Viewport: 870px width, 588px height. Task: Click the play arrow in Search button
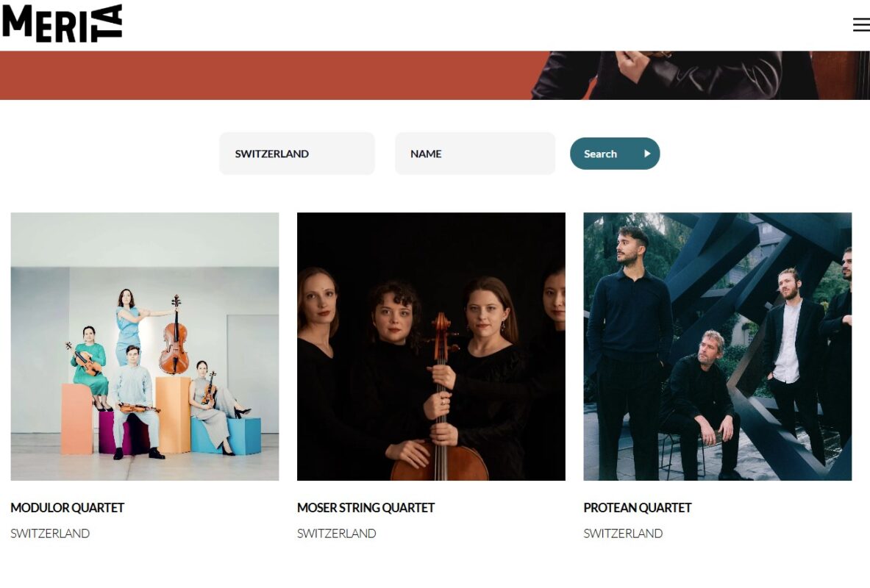pos(647,154)
